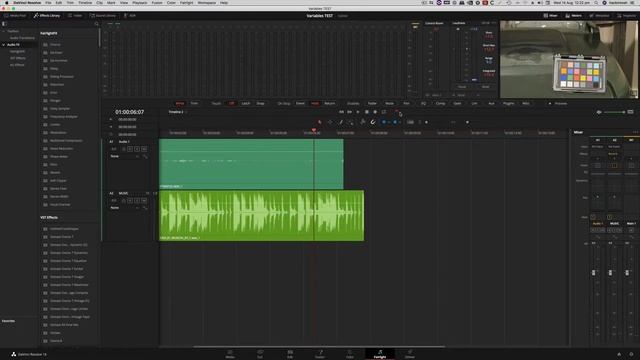Open Audio 1 track None dropdown
Screen dimensions: 640x360
(125, 156)
